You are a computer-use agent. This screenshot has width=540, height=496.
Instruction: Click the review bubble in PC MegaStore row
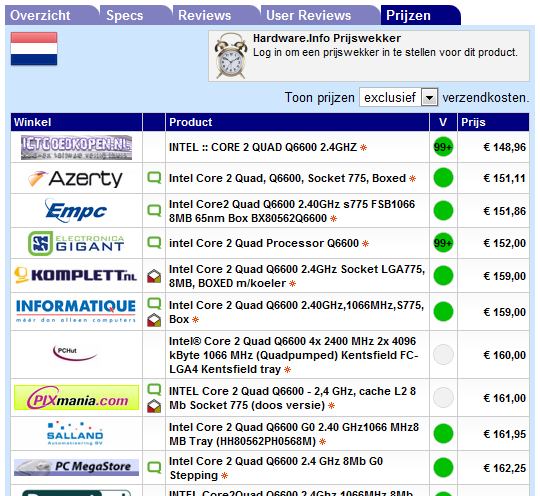pyautogui.click(x=154, y=467)
